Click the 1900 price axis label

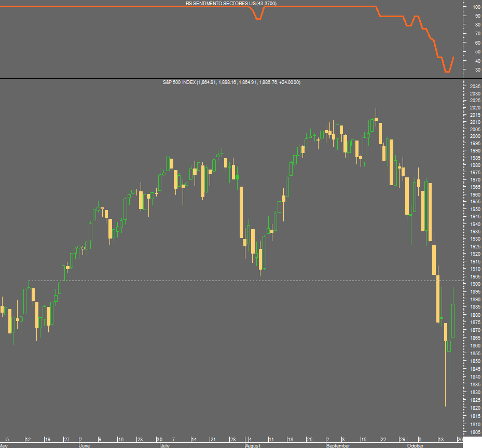(x=475, y=284)
